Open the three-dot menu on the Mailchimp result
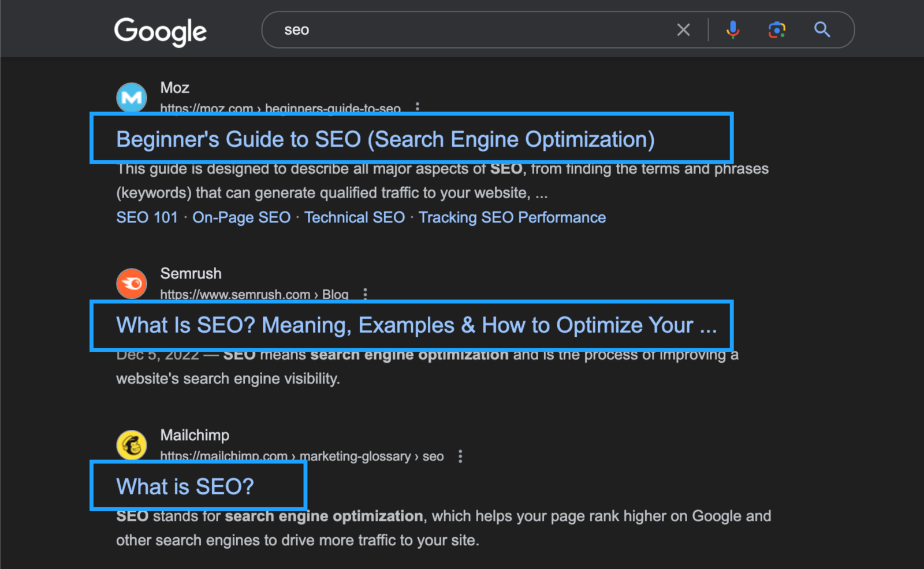The width and height of the screenshot is (924, 569). pos(460,456)
